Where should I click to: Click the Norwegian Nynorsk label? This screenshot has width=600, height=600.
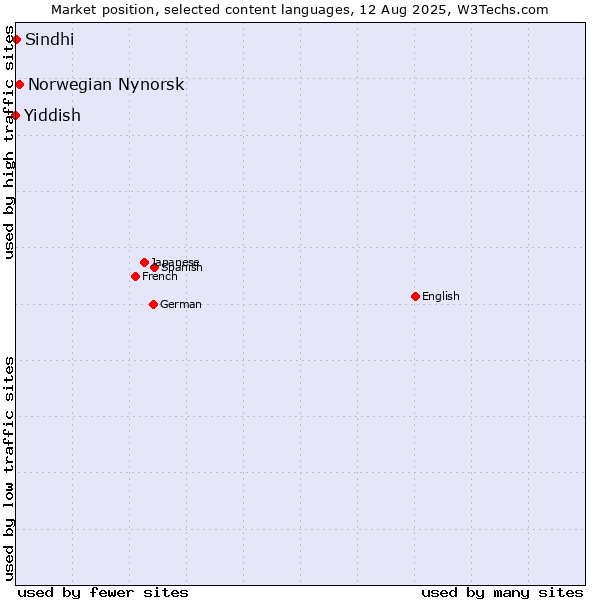[x=106, y=85]
